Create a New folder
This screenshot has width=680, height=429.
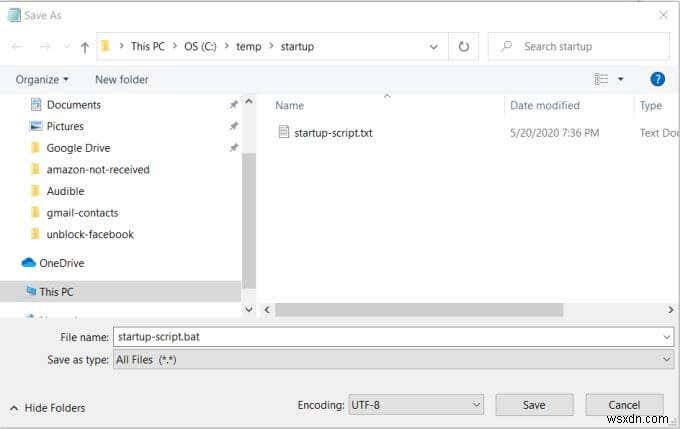click(122, 80)
